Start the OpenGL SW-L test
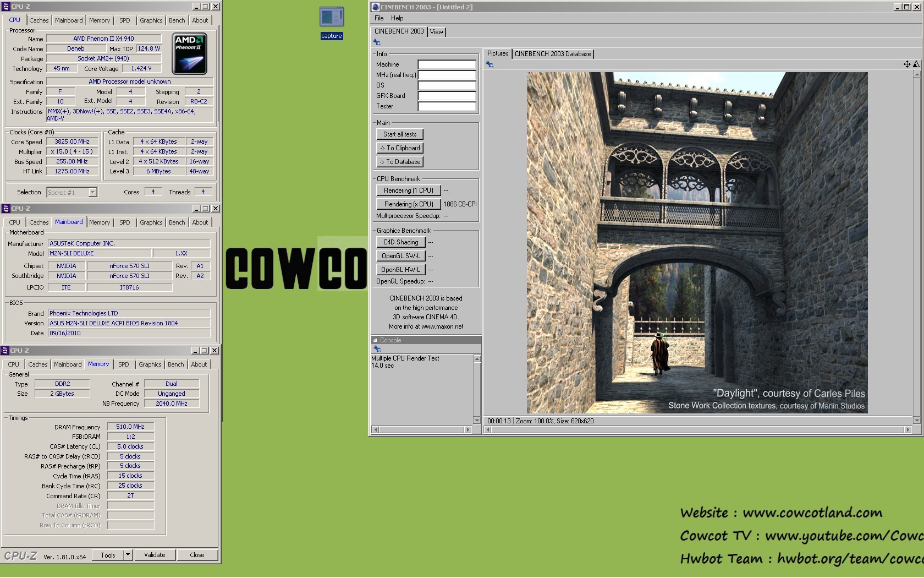 401,256
